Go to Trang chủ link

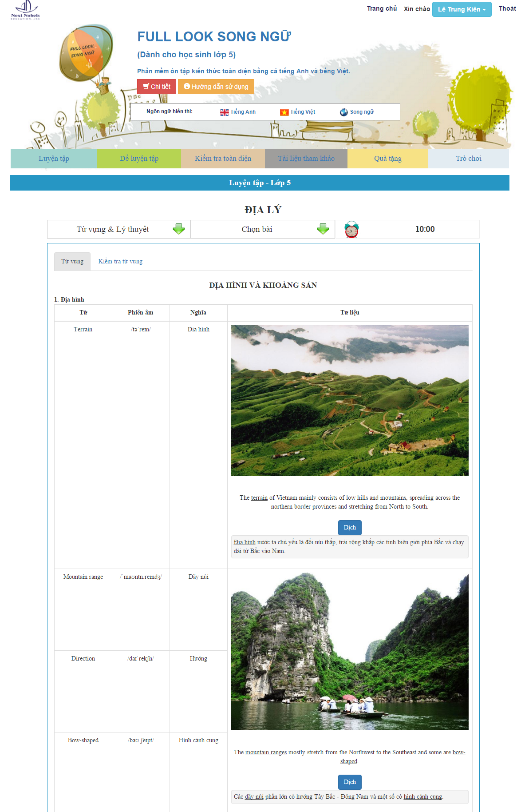coord(382,8)
